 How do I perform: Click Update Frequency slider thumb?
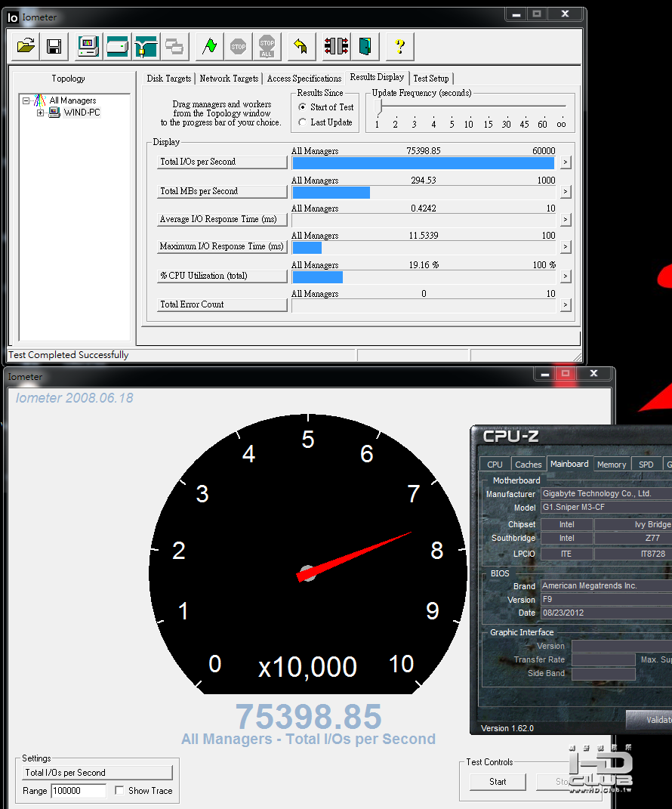[379, 107]
